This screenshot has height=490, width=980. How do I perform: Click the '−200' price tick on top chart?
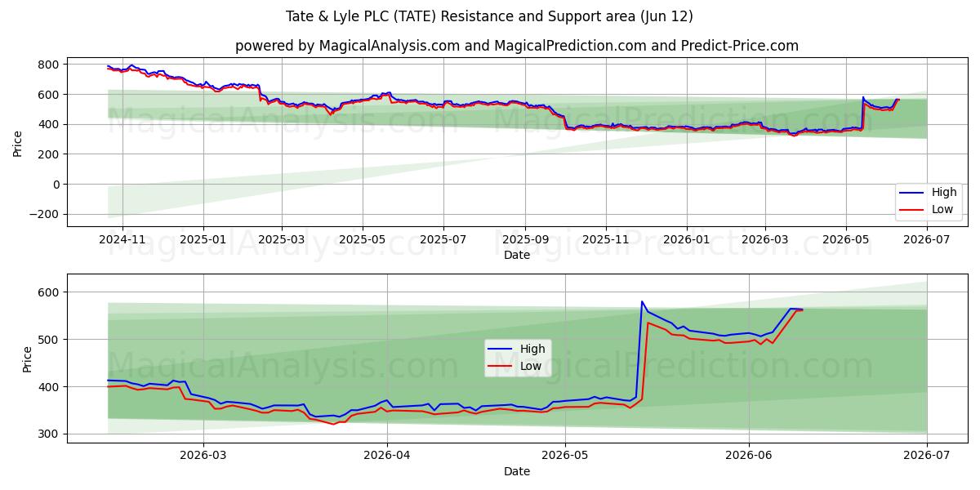pos(44,215)
